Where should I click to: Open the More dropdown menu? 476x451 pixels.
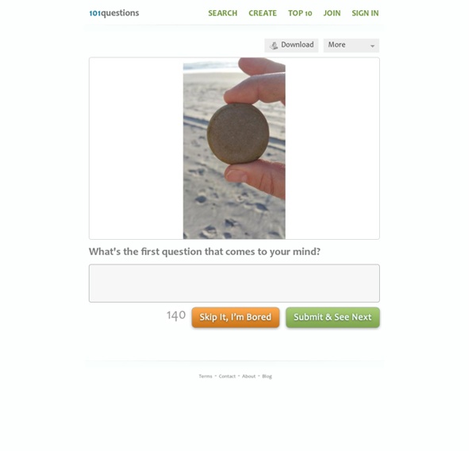tap(351, 45)
